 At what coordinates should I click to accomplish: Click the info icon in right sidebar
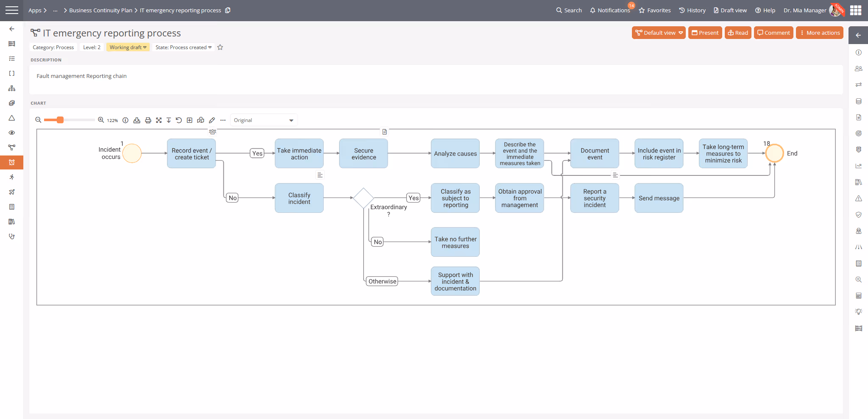859,53
